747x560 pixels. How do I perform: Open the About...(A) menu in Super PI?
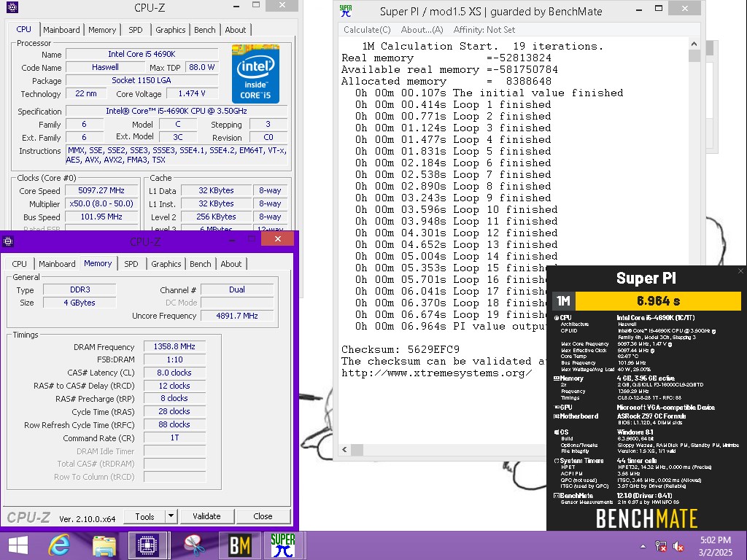click(x=422, y=29)
